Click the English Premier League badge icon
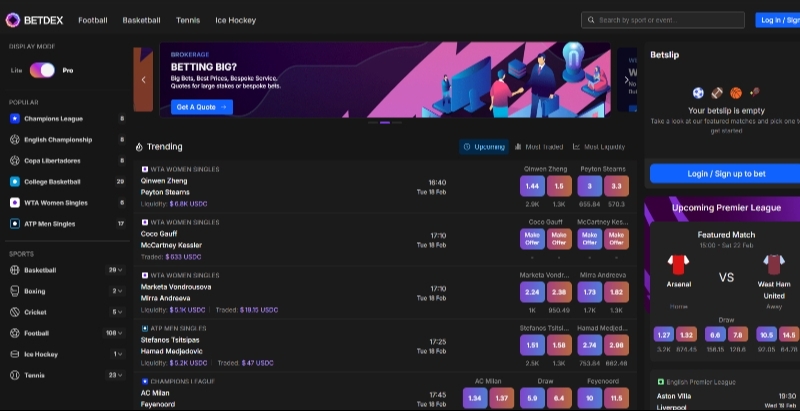Image resolution: width=800 pixels, height=411 pixels. 661,382
